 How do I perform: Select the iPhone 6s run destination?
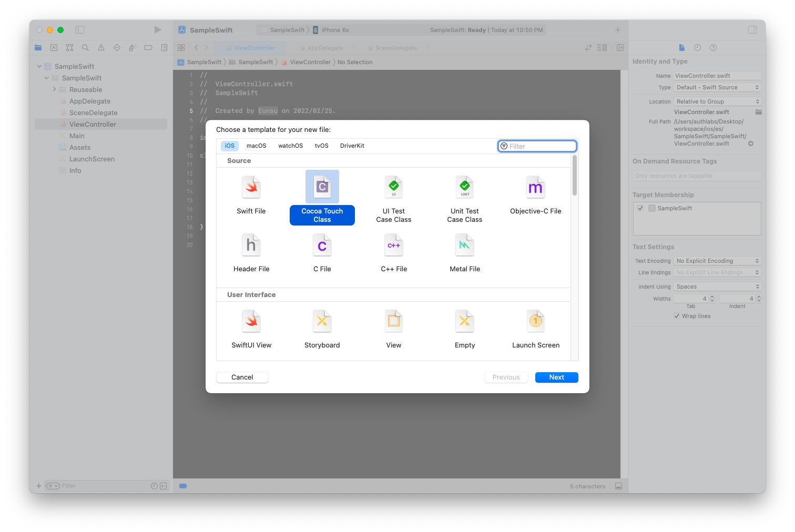pyautogui.click(x=331, y=30)
